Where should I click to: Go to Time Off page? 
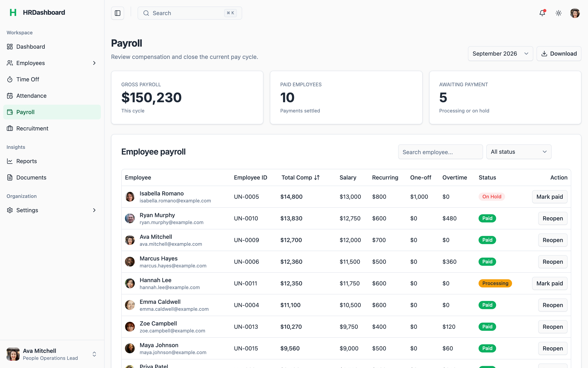pyautogui.click(x=52, y=79)
